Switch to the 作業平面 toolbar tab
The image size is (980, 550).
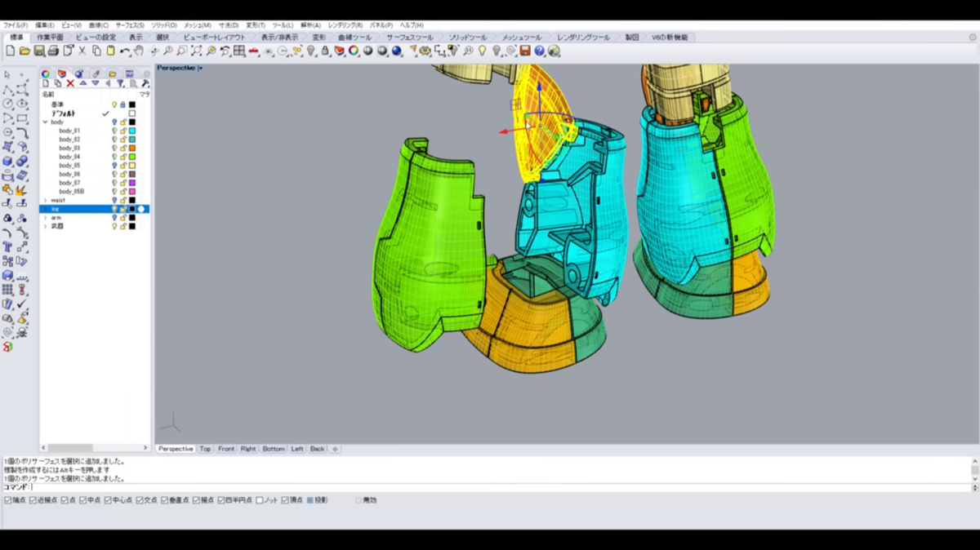point(50,38)
